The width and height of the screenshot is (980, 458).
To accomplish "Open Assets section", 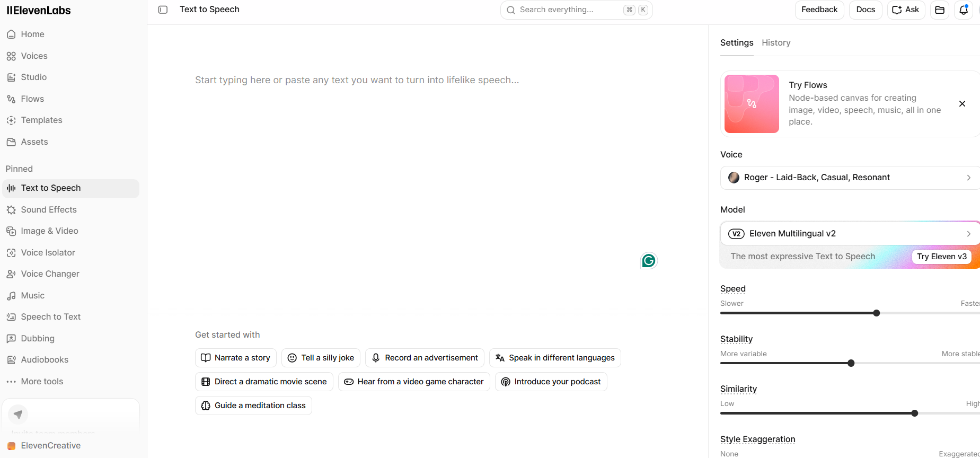I will click(x=70, y=142).
